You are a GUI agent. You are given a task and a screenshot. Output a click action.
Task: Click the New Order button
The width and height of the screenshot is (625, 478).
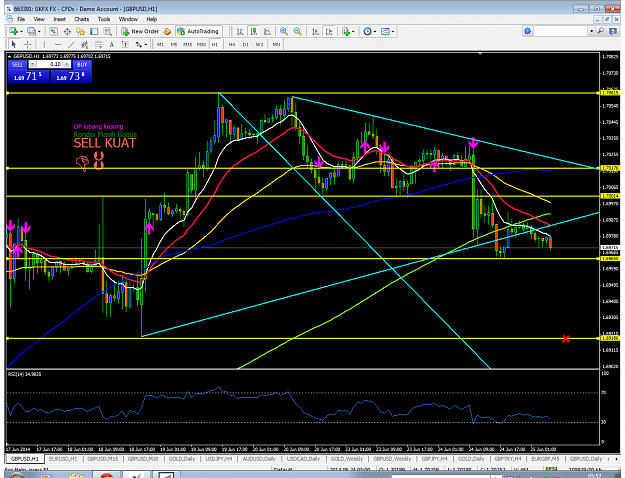coord(140,31)
